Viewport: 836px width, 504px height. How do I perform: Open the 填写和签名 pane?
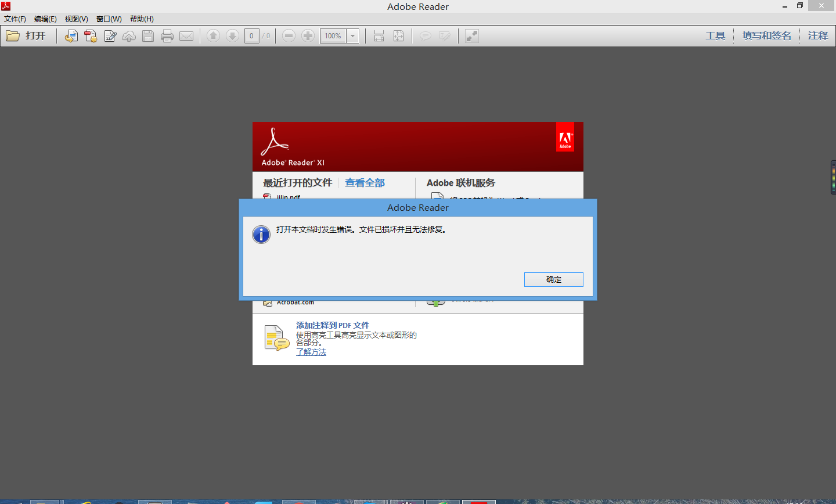point(766,36)
